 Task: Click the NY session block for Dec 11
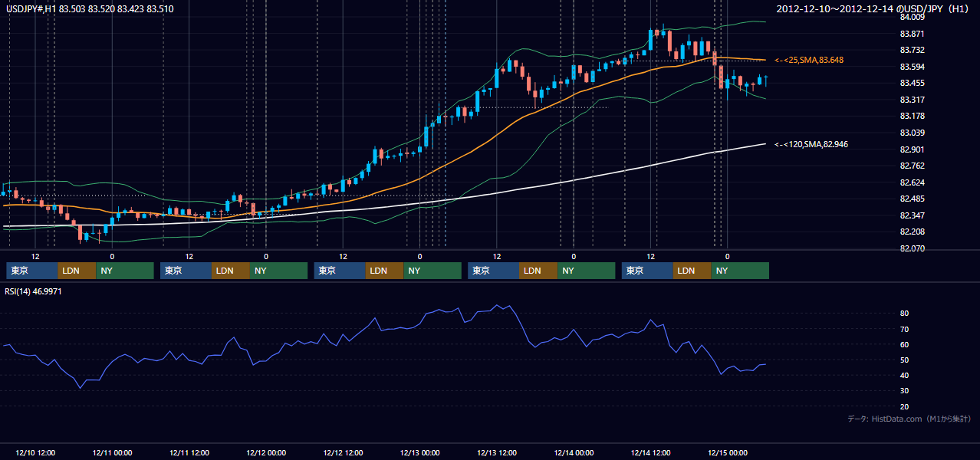[x=279, y=271]
